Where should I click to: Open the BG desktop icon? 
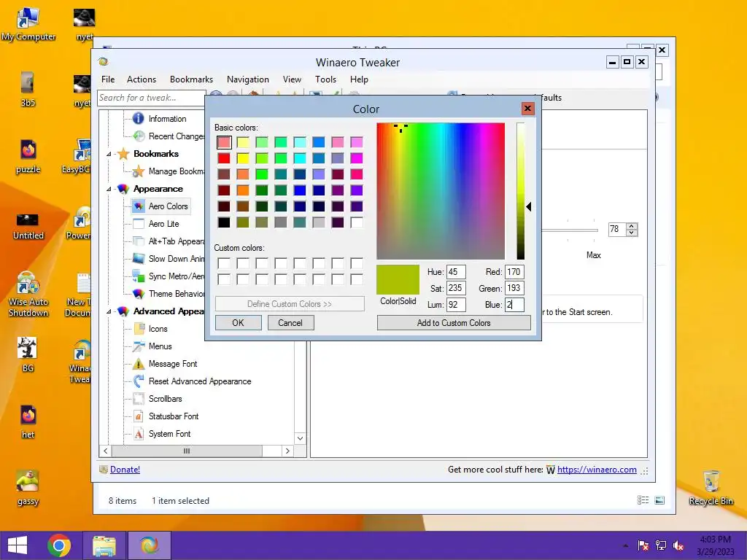(28, 354)
